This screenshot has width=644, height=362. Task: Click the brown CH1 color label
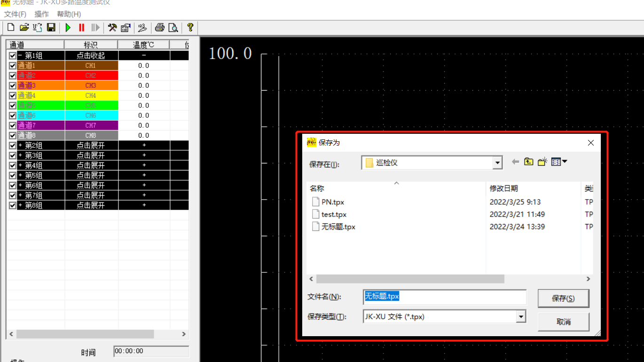click(91, 66)
